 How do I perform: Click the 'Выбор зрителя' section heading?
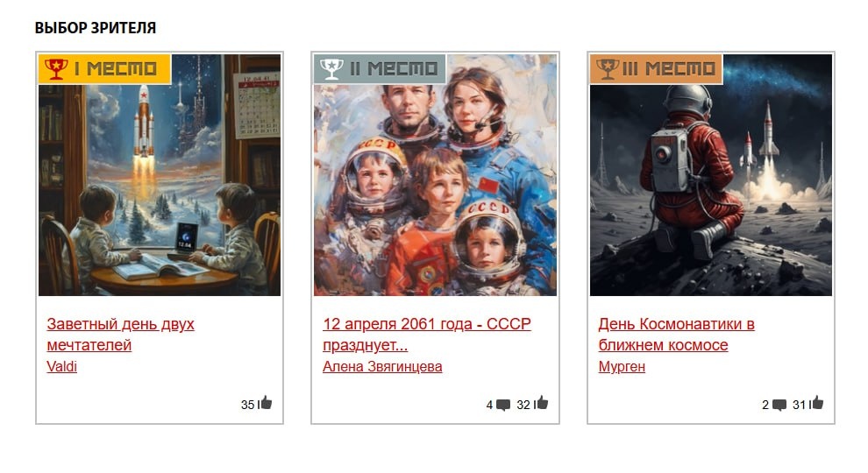tap(96, 28)
